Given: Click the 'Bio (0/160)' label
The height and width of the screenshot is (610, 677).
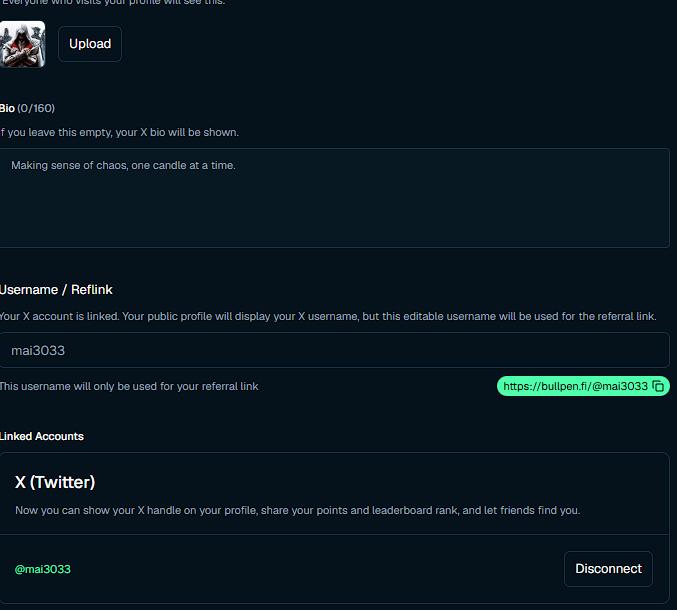Looking at the screenshot, I should 27,108.
